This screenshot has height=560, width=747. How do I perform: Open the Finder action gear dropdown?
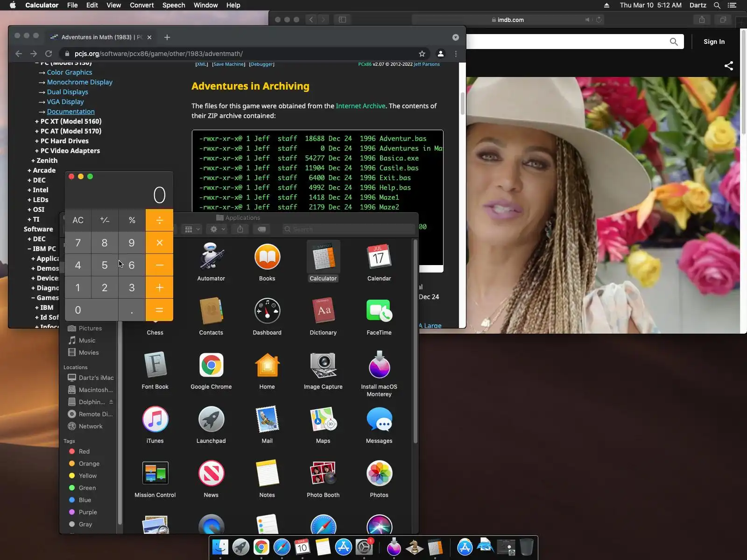[x=217, y=229]
